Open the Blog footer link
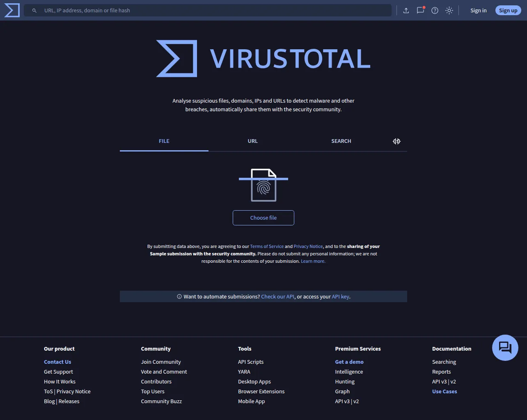The width and height of the screenshot is (527, 420). pyautogui.click(x=49, y=402)
